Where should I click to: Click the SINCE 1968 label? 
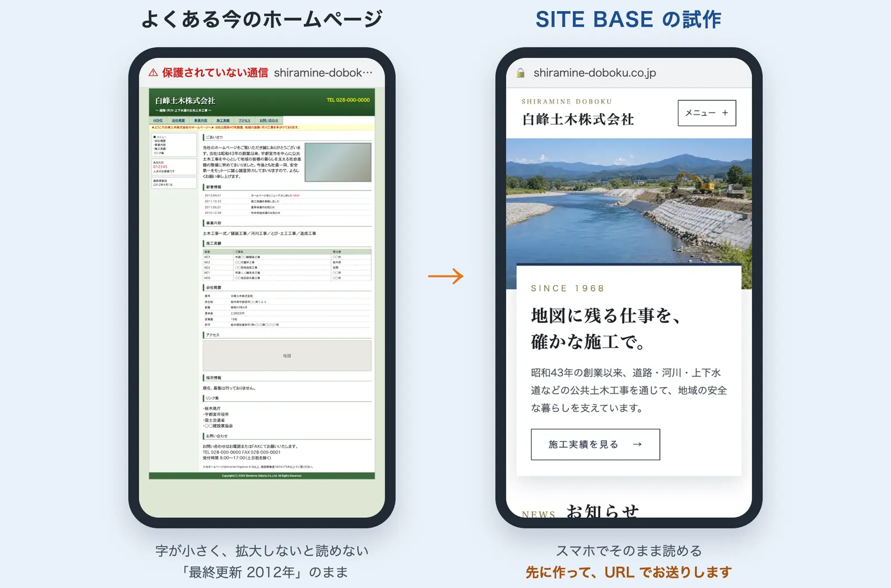click(x=567, y=288)
